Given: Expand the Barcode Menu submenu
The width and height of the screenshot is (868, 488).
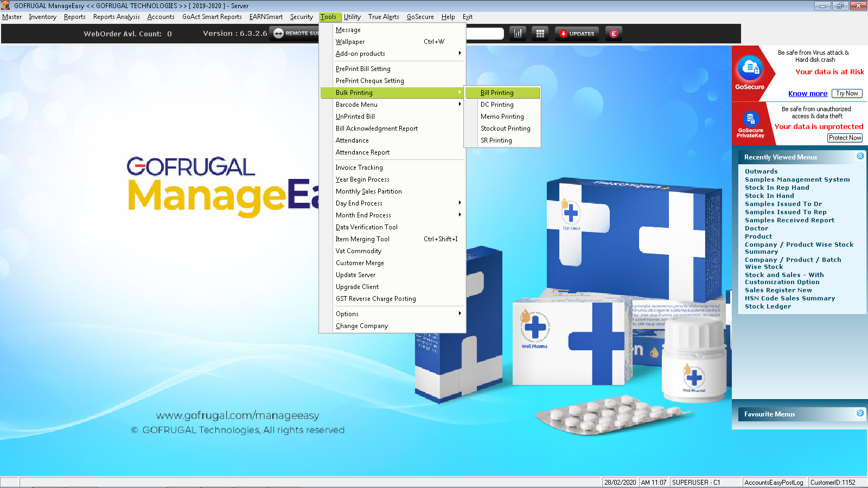Looking at the screenshot, I should click(393, 105).
